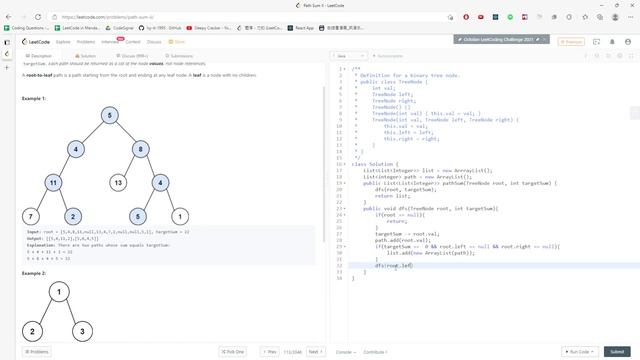Open the notifications bell

pyautogui.click(x=612, y=42)
